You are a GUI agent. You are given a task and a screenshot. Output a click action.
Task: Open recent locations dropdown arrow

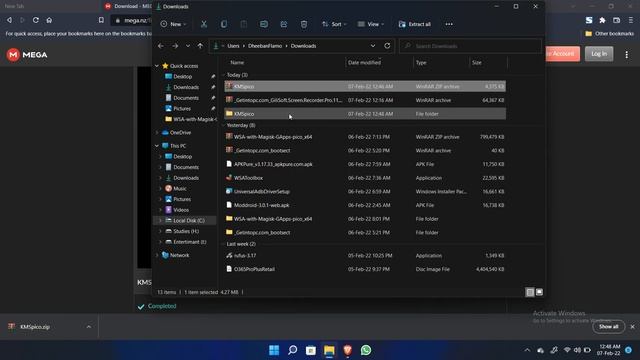pos(188,46)
